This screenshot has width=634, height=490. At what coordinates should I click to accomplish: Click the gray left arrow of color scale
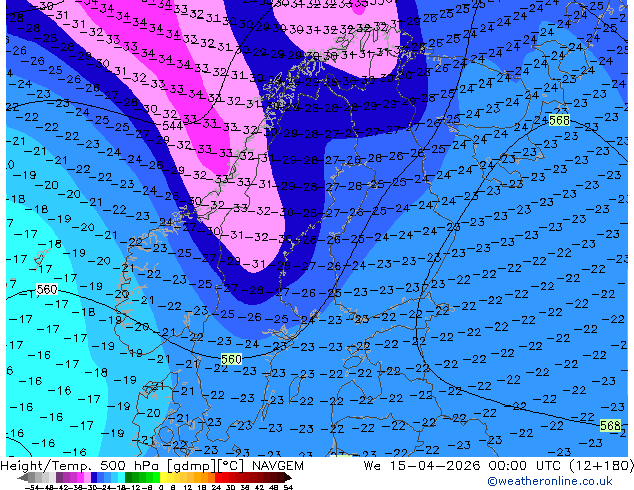[23, 477]
